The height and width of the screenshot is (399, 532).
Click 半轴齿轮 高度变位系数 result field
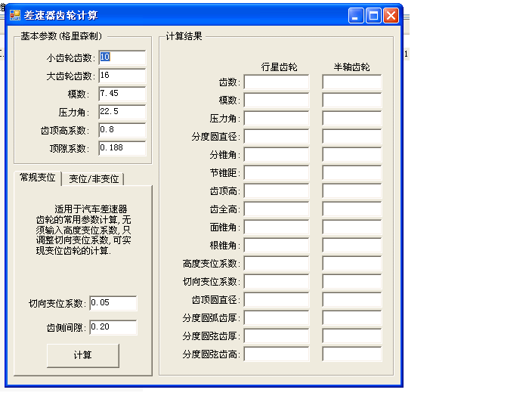352,264
